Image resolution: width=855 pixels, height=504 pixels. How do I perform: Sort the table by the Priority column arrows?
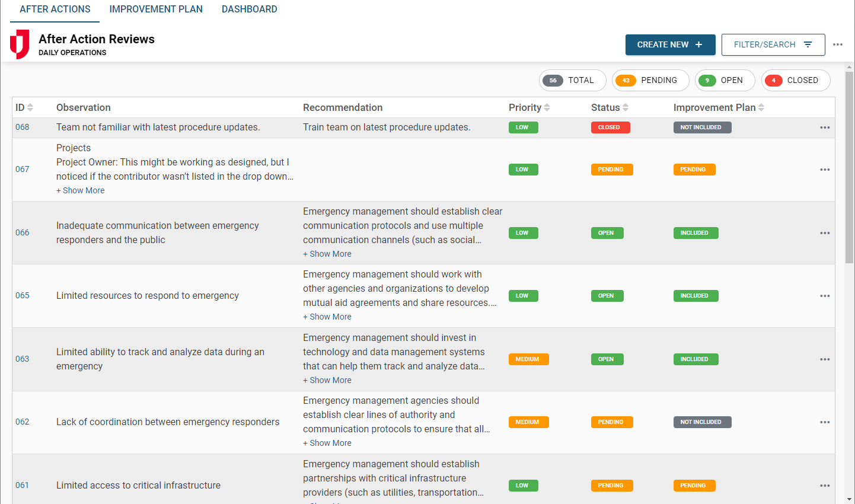coord(547,107)
